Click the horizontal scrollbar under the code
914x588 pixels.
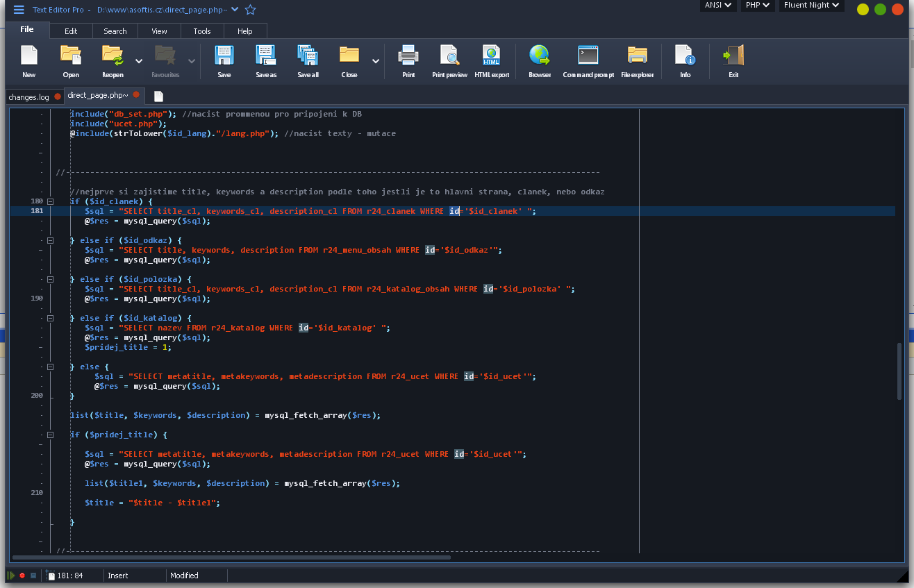point(231,557)
